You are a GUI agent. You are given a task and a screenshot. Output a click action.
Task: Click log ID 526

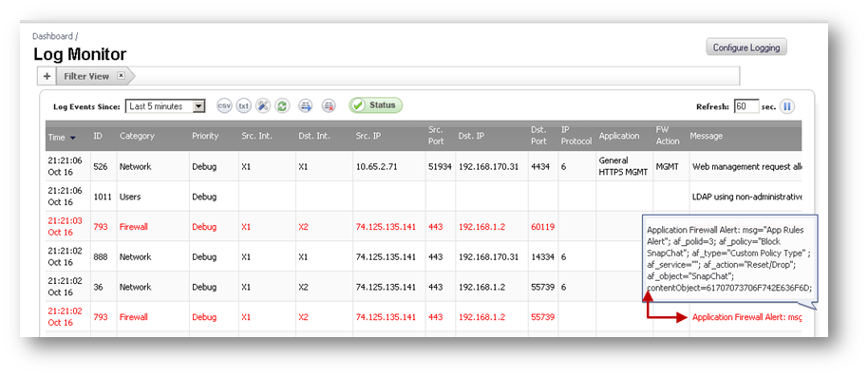pyautogui.click(x=100, y=166)
